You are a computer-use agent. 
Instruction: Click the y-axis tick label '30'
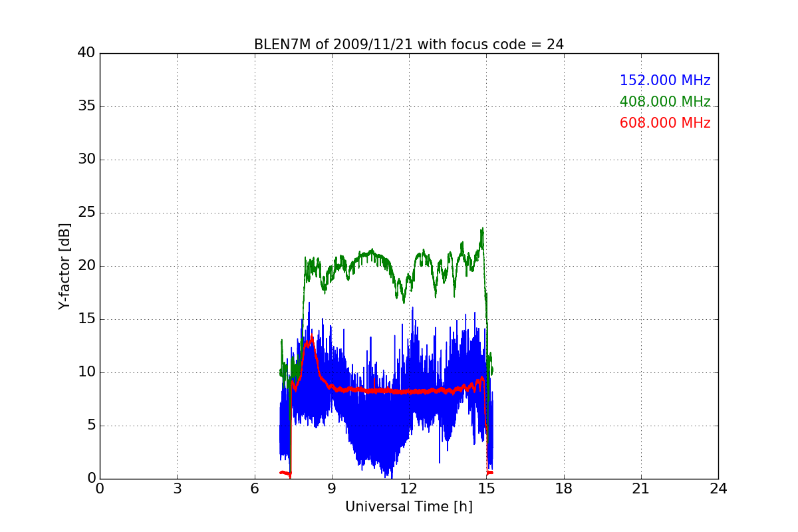pyautogui.click(x=86, y=160)
